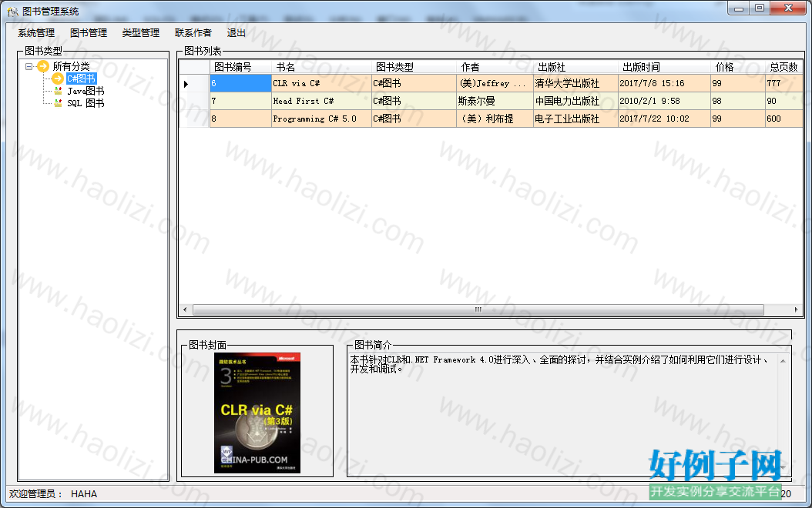The width and height of the screenshot is (812, 508).
Task: Click book number cell 6
Action: point(241,83)
